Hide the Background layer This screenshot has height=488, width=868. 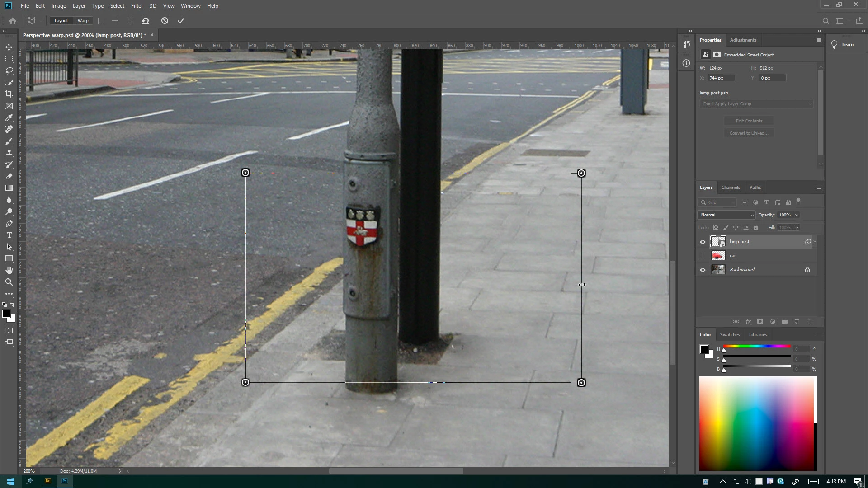pyautogui.click(x=703, y=270)
